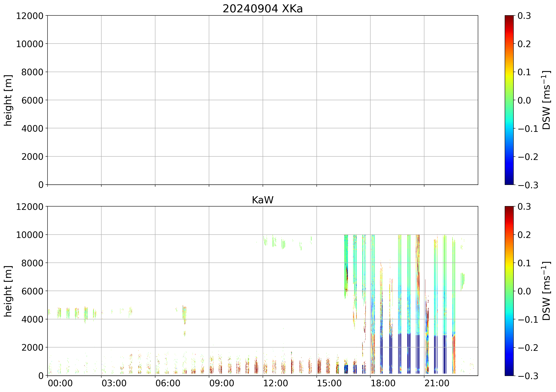The width and height of the screenshot is (556, 392).
Task: Click the '18:00' x-axis tick label
Action: tap(383, 383)
